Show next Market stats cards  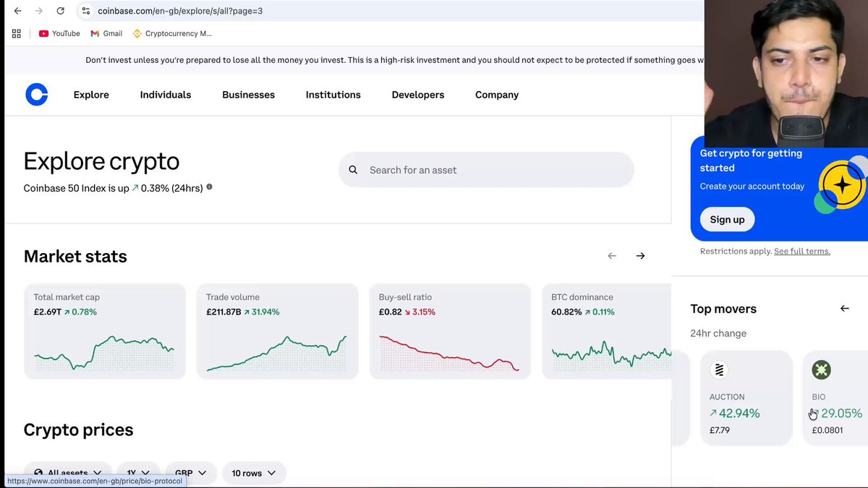[x=640, y=256]
